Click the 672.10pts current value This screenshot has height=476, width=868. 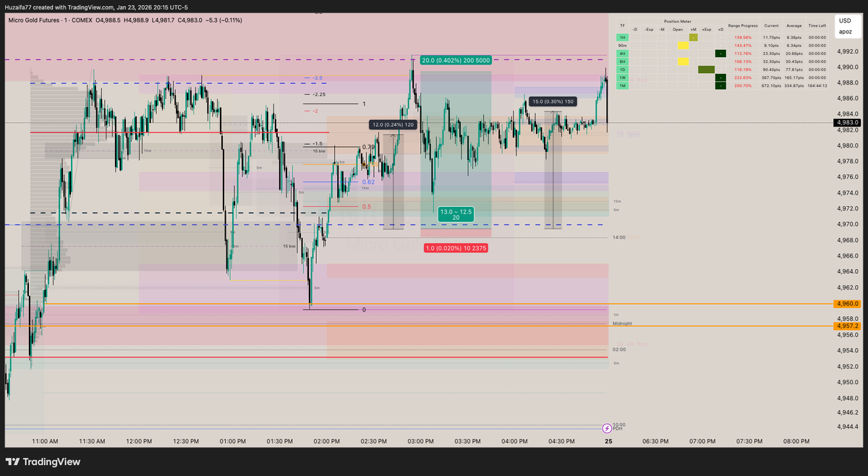[771, 85]
